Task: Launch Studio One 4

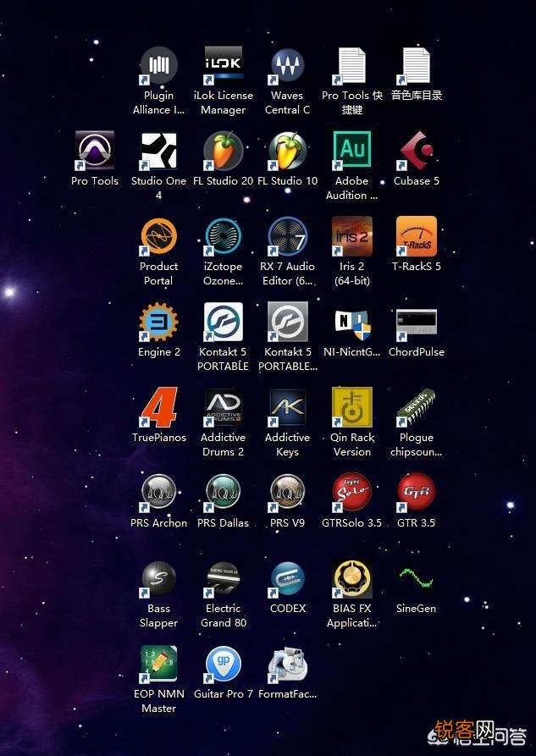Action: [x=158, y=151]
